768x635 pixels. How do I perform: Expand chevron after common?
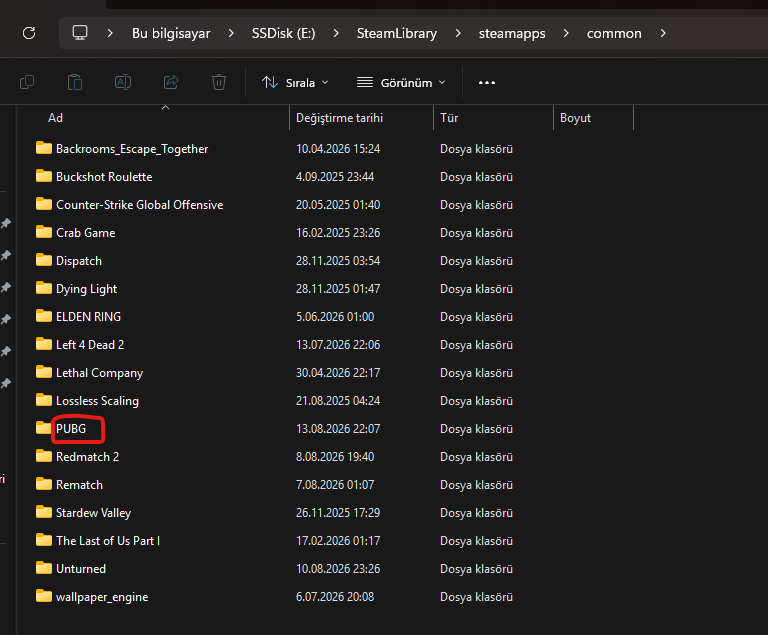[663, 33]
